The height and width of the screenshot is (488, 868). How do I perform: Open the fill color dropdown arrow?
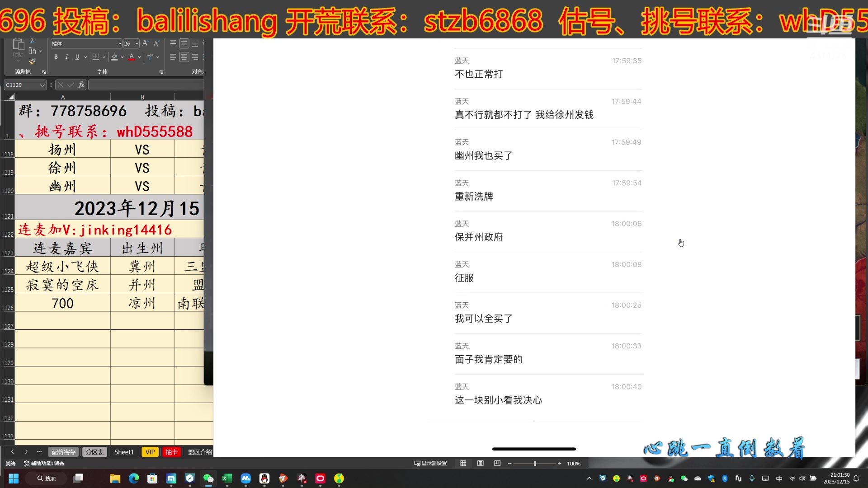[x=122, y=57]
